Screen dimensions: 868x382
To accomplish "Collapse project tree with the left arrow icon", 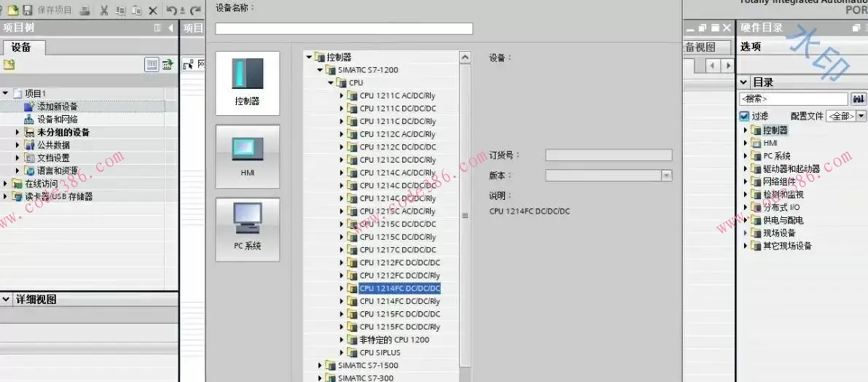I will pos(171,28).
